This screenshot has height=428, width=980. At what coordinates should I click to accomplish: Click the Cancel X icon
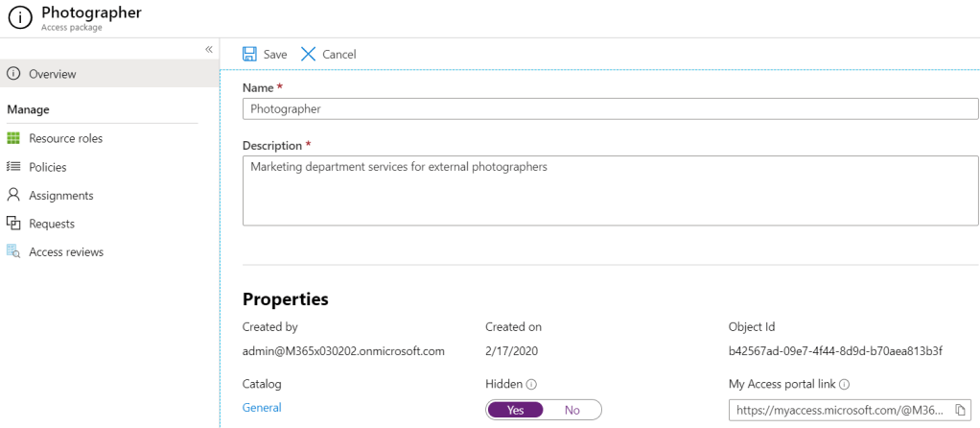308,55
